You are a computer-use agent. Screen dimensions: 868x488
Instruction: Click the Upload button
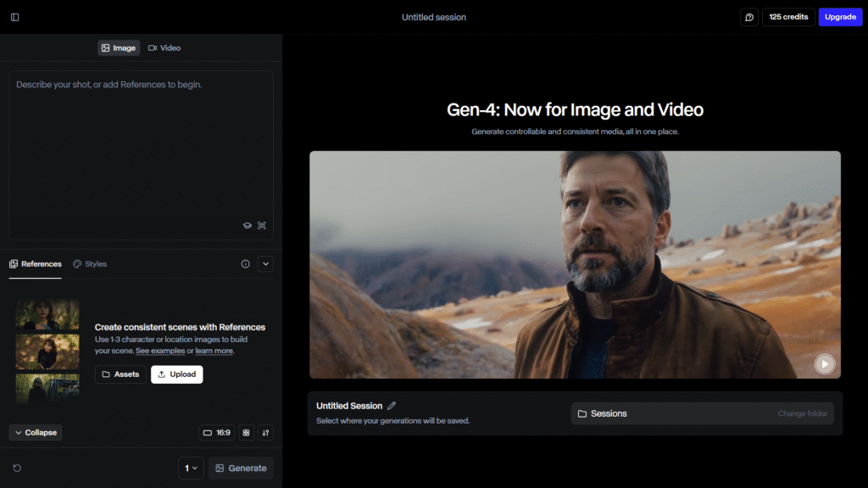(x=176, y=374)
